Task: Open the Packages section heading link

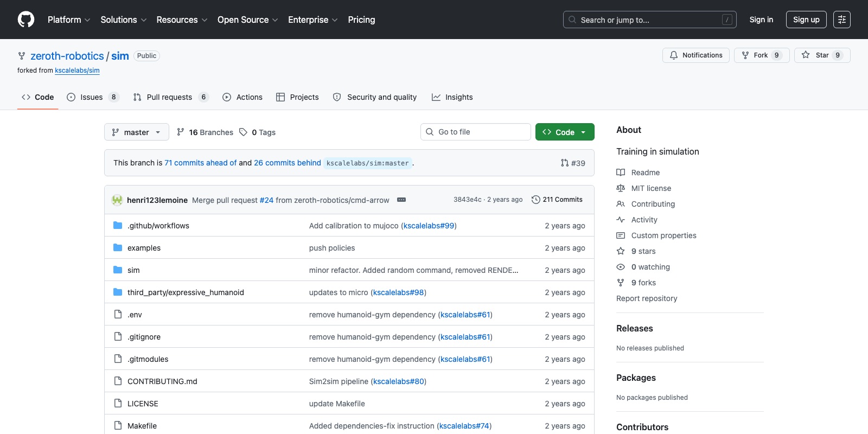Action: (636, 378)
